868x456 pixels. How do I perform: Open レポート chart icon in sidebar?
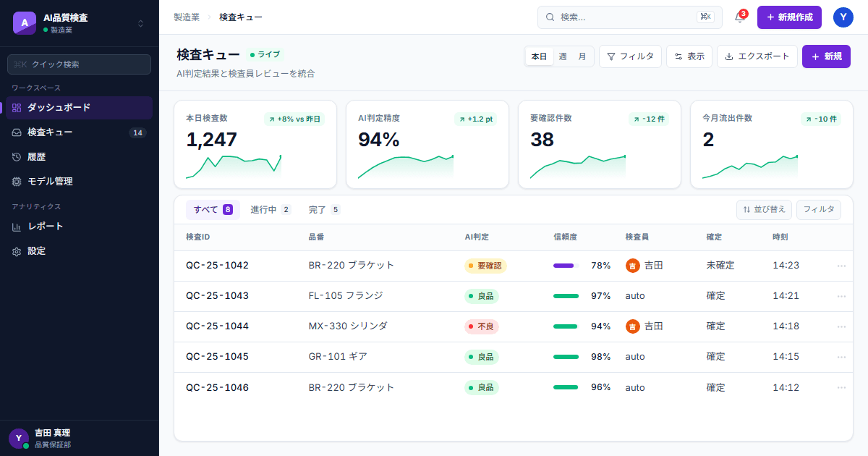pos(17,227)
